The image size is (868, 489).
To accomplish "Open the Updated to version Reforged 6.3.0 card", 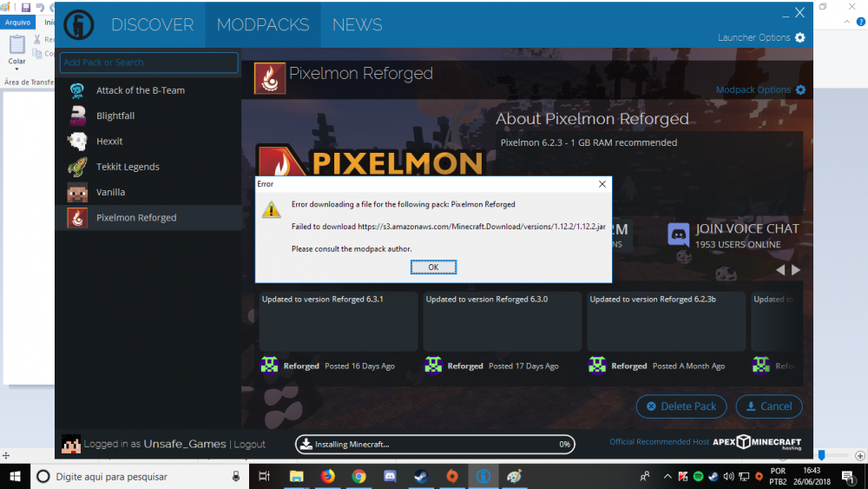I will pyautogui.click(x=502, y=321).
